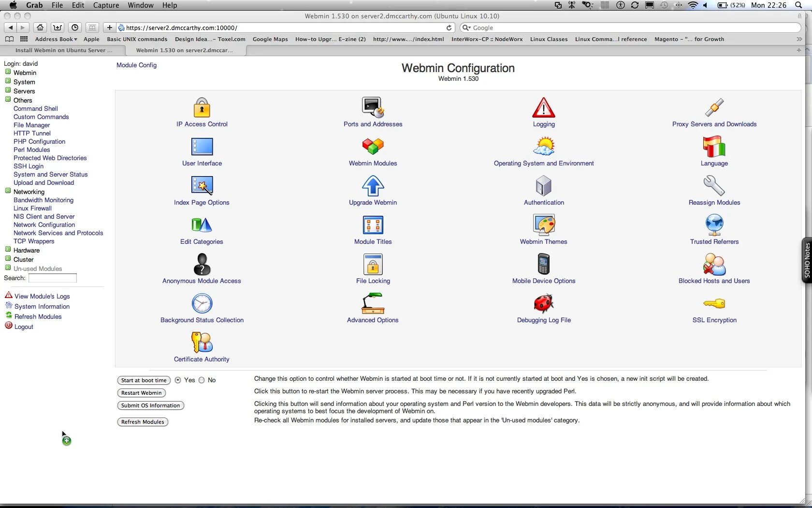Open the Trusted Referrers globe icon
812x508 pixels.
(714, 225)
